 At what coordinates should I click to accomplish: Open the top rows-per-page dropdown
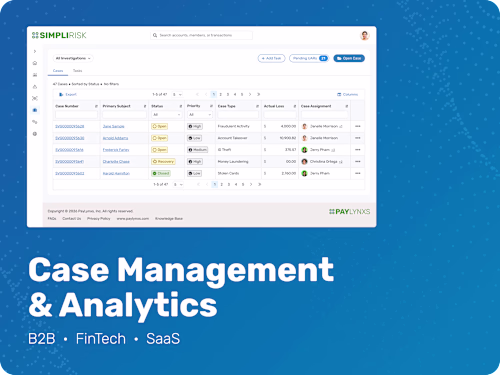177,94
